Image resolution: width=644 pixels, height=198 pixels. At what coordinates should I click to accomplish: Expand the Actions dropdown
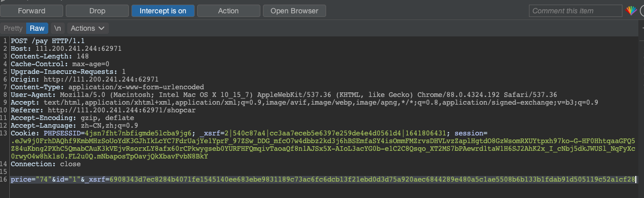tap(87, 28)
